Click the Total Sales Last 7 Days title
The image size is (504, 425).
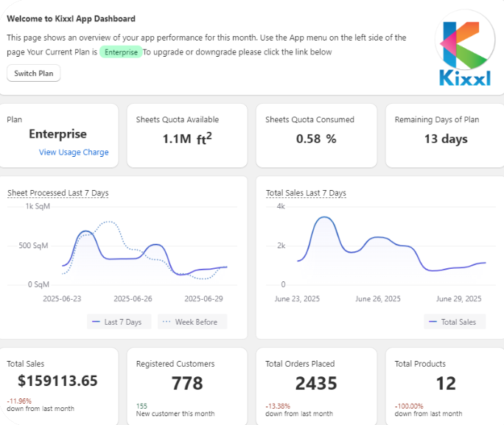(306, 193)
